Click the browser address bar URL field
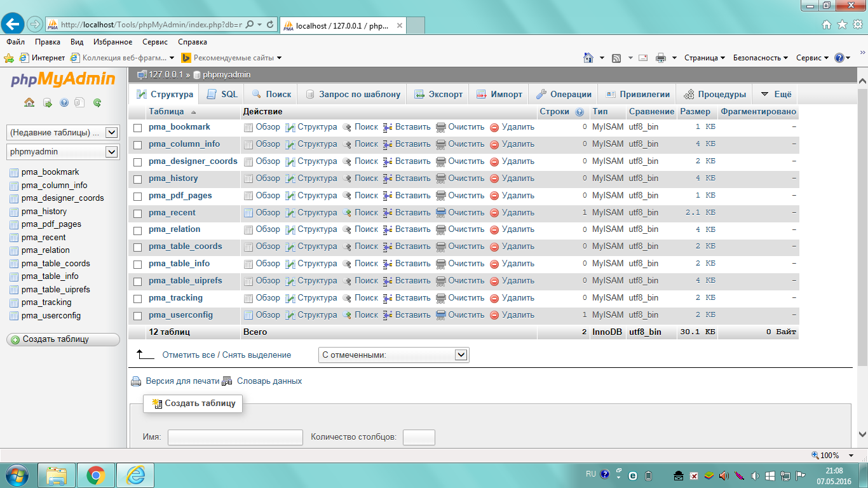 pos(151,25)
